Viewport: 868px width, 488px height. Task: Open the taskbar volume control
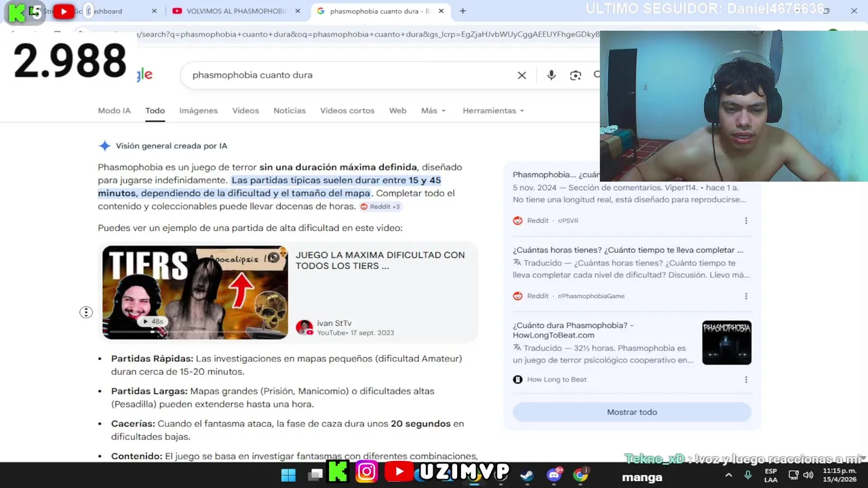pos(808,475)
